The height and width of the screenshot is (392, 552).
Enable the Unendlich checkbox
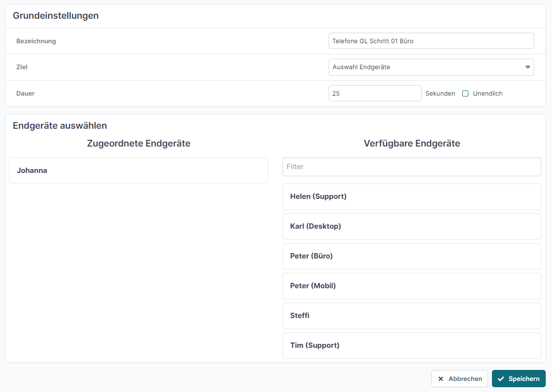(465, 94)
